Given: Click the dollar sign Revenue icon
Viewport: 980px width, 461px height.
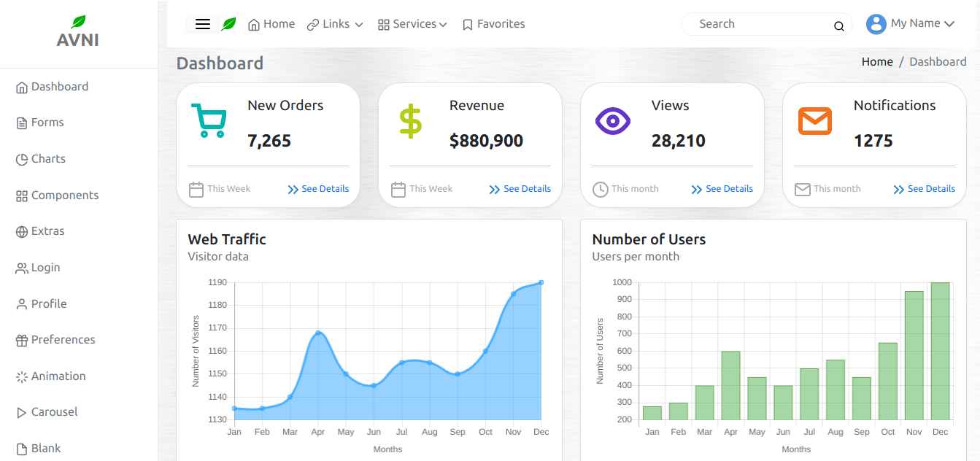Looking at the screenshot, I should pos(411,121).
